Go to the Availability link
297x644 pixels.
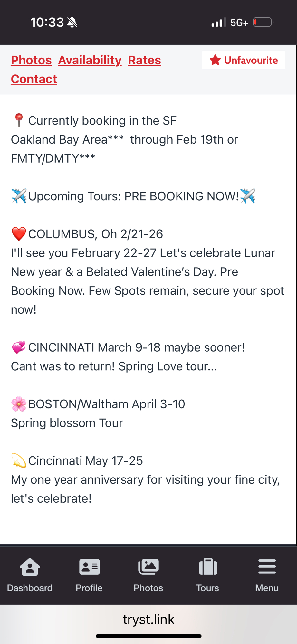click(90, 60)
